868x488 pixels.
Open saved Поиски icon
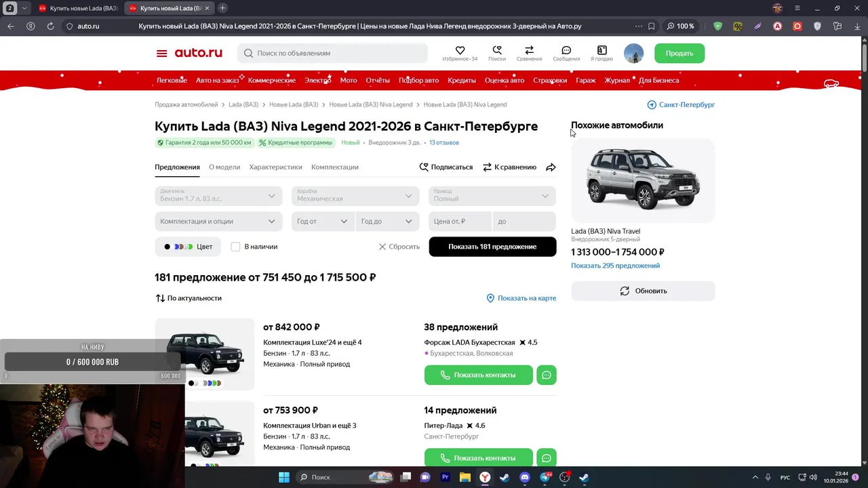(x=497, y=51)
